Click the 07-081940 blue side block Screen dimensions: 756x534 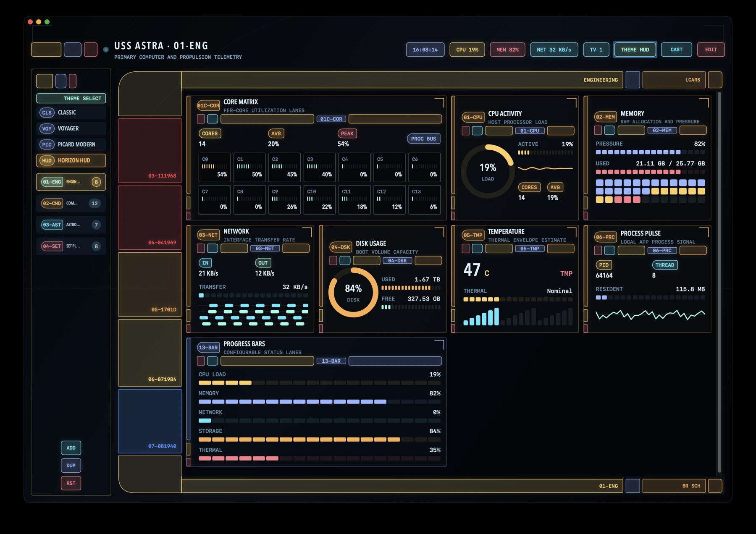(x=150, y=421)
